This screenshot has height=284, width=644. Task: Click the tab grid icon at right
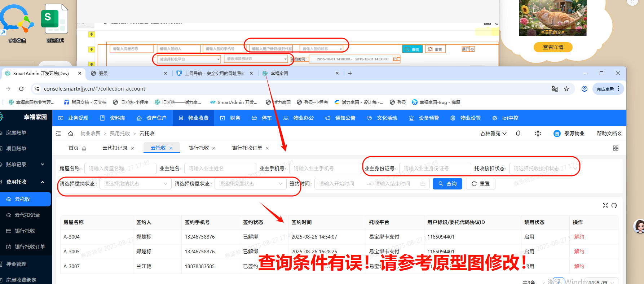coord(616,148)
